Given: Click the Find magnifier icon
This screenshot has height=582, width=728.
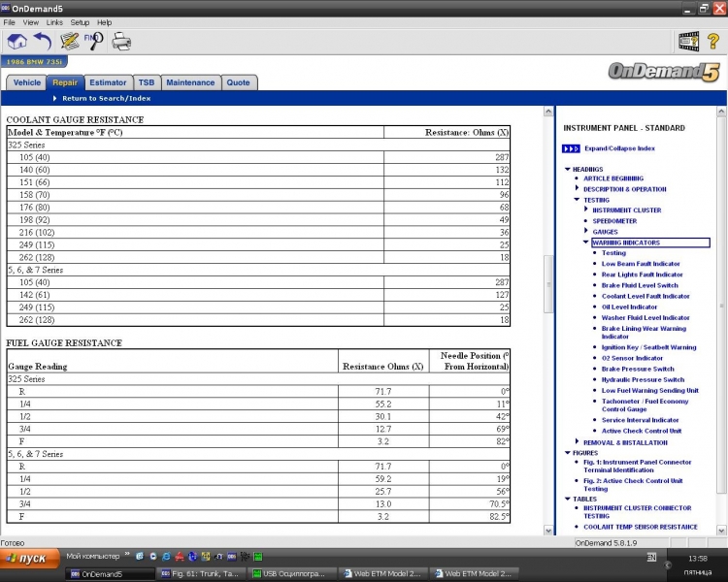Looking at the screenshot, I should point(95,41).
